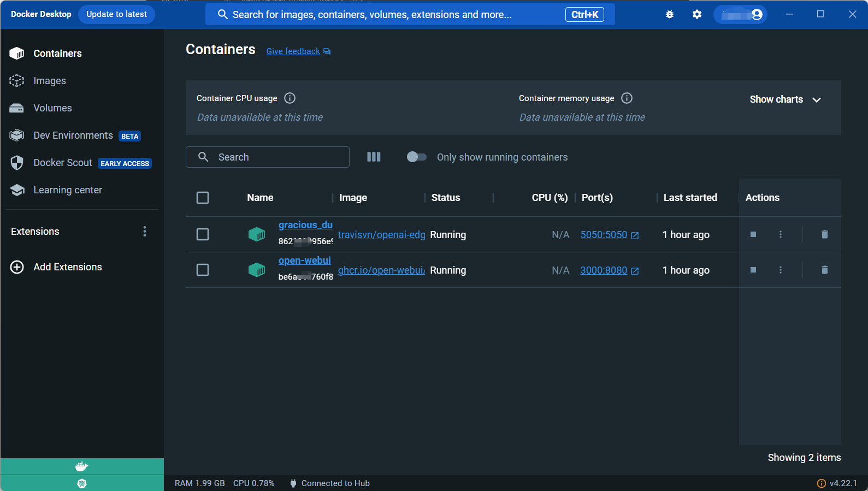The height and width of the screenshot is (491, 868).
Task: Click the CPU usage info icon
Action: tap(290, 98)
